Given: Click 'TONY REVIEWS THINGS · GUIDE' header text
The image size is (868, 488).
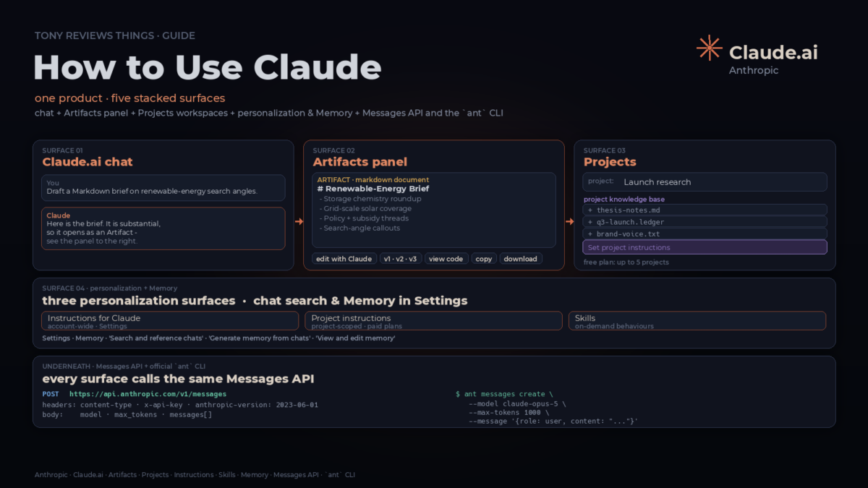Looking at the screenshot, I should point(115,35).
